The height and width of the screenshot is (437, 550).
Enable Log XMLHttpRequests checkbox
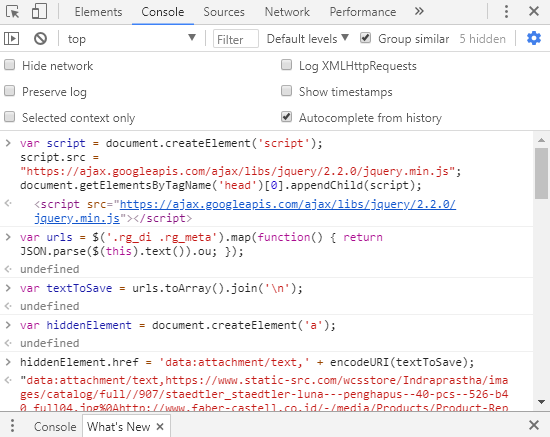pyautogui.click(x=287, y=65)
